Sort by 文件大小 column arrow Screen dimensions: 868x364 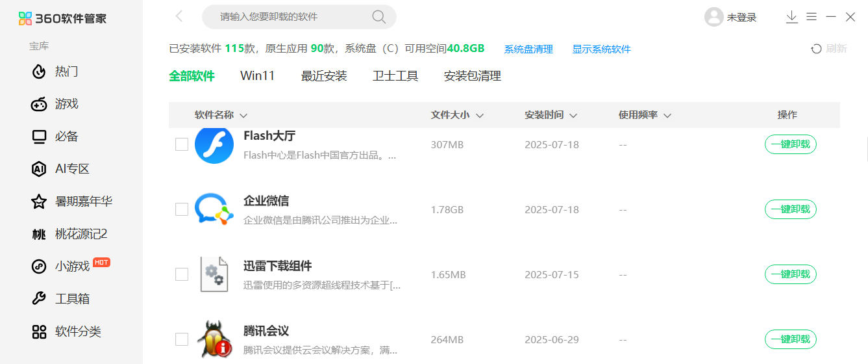click(x=480, y=116)
